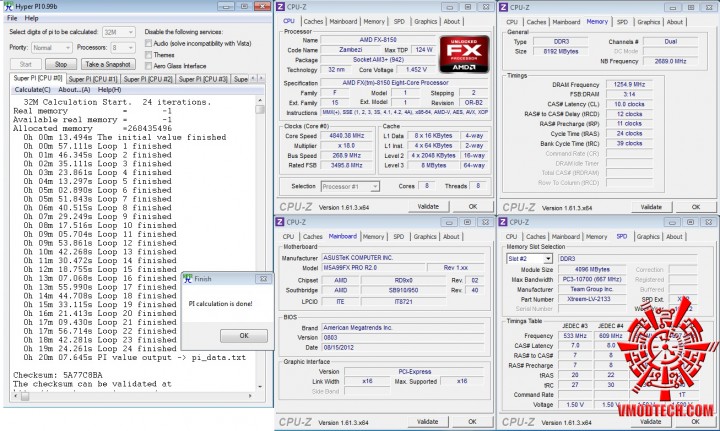Toggle the Themes checkbox
The width and height of the screenshot is (720, 431).
[x=148, y=55]
